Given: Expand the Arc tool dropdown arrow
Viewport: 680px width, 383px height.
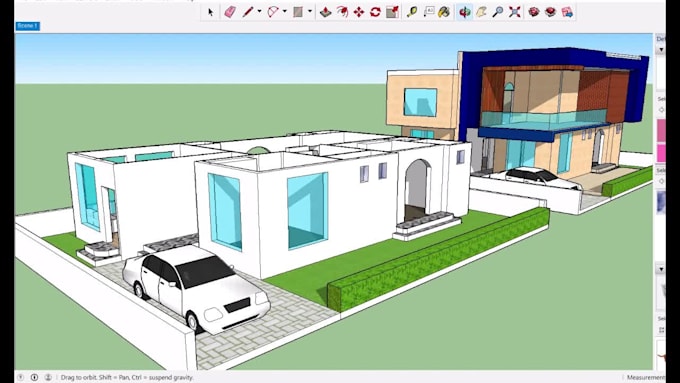Looking at the screenshot, I should pos(284,12).
